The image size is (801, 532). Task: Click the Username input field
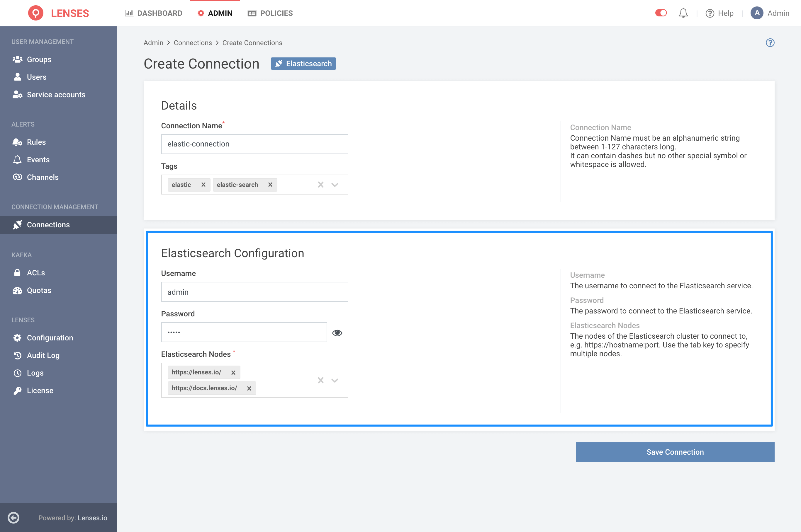pos(255,292)
